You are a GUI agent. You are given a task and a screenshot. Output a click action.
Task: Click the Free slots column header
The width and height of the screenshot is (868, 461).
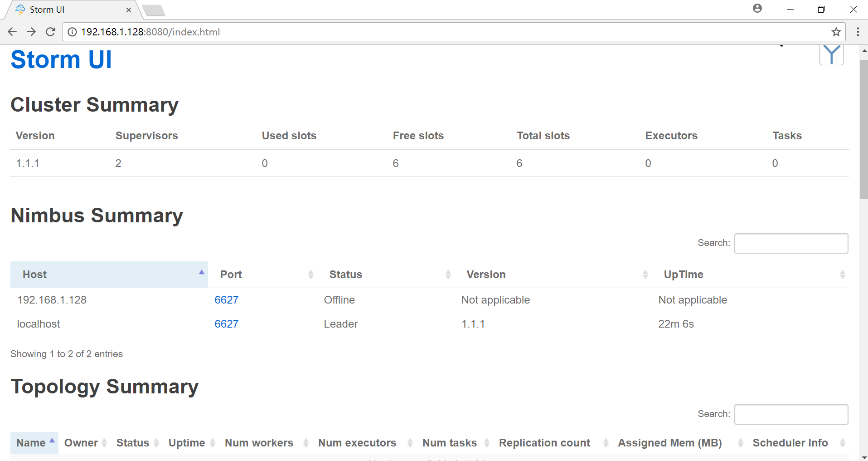click(418, 136)
